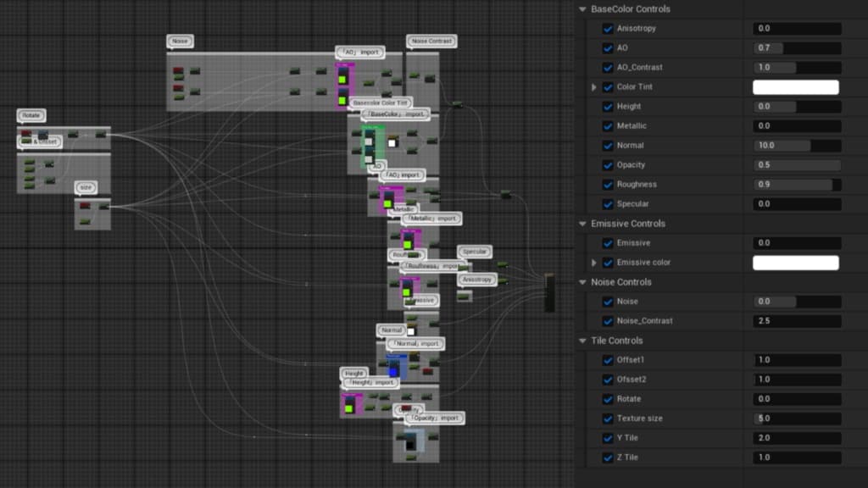The height and width of the screenshot is (488, 868).
Task: Click the Basecolor Color Tint comment label
Action: click(381, 103)
